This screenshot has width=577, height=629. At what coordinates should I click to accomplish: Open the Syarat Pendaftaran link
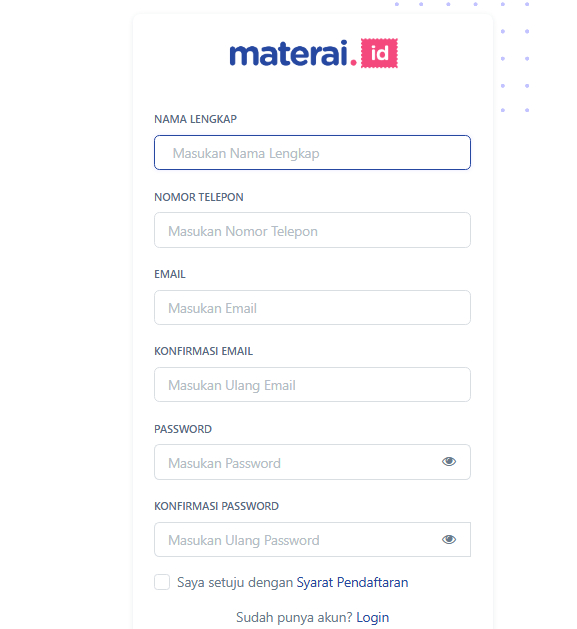[352, 582]
